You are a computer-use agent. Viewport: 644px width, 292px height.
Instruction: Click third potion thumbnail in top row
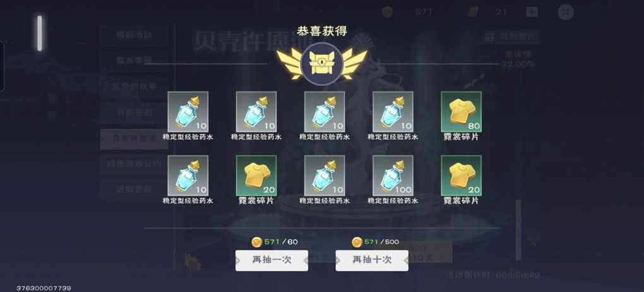325,111
